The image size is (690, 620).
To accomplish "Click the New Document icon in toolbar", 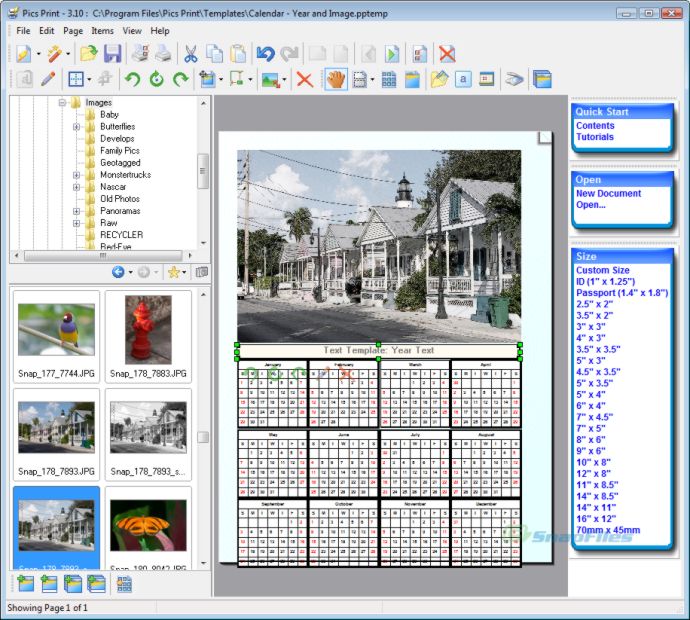I will 23,54.
